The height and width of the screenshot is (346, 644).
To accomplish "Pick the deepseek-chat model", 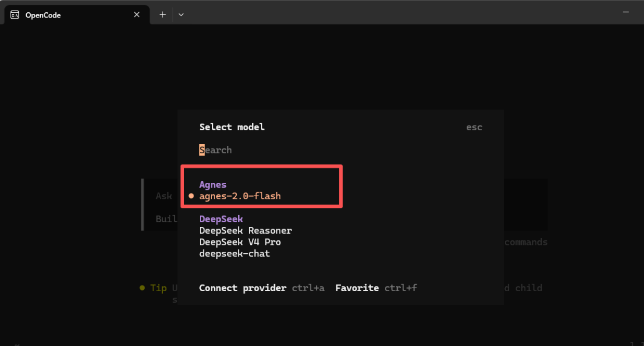I will 234,254.
